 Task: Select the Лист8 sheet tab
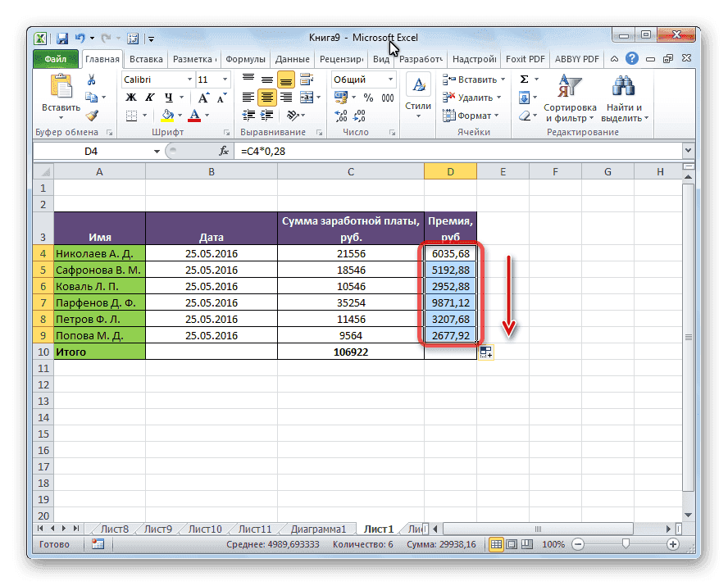tap(113, 529)
